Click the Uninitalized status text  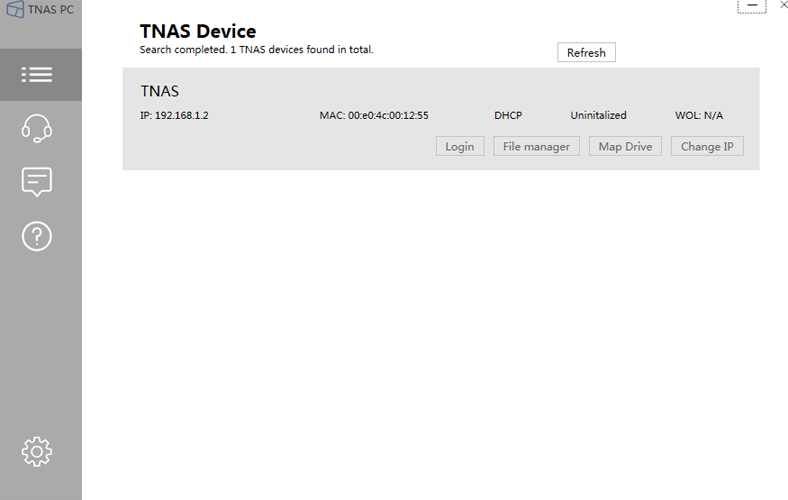[598, 115]
